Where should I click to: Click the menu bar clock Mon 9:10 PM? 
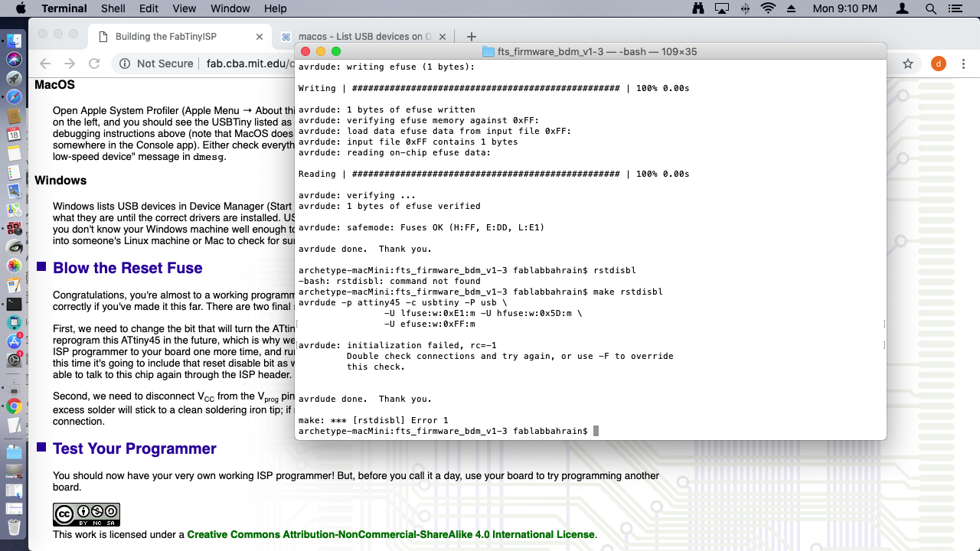tap(845, 8)
